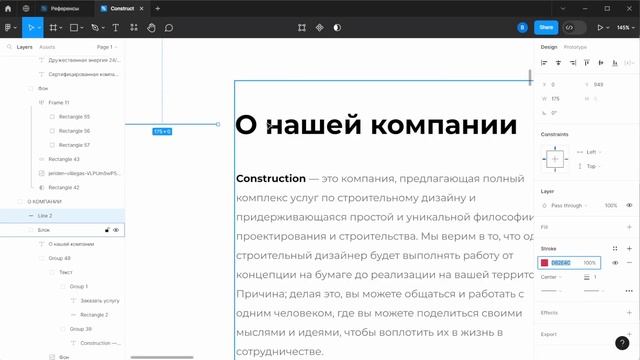Click the Create component icon

click(x=320, y=28)
